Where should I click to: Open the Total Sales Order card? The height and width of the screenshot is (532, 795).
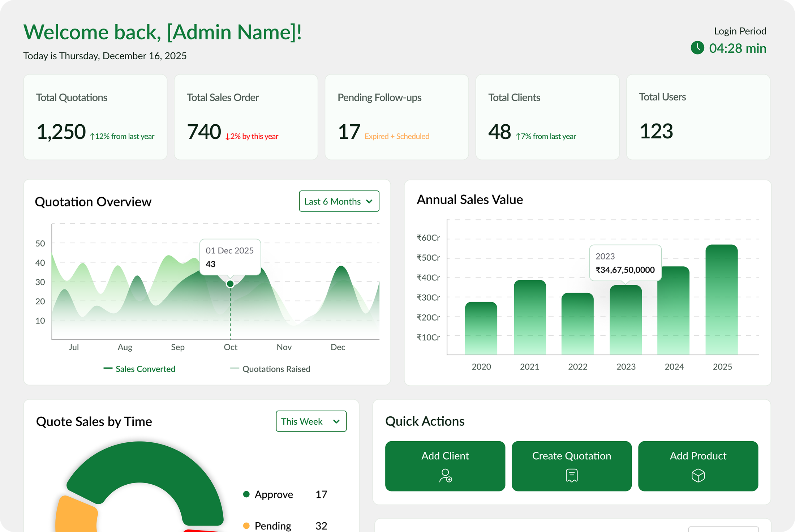click(x=246, y=117)
